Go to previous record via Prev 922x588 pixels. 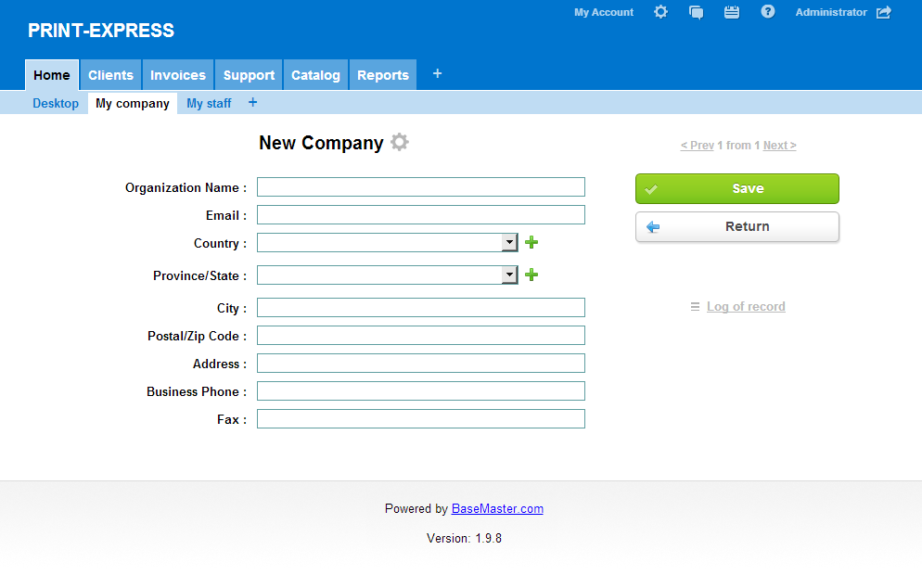coord(698,146)
